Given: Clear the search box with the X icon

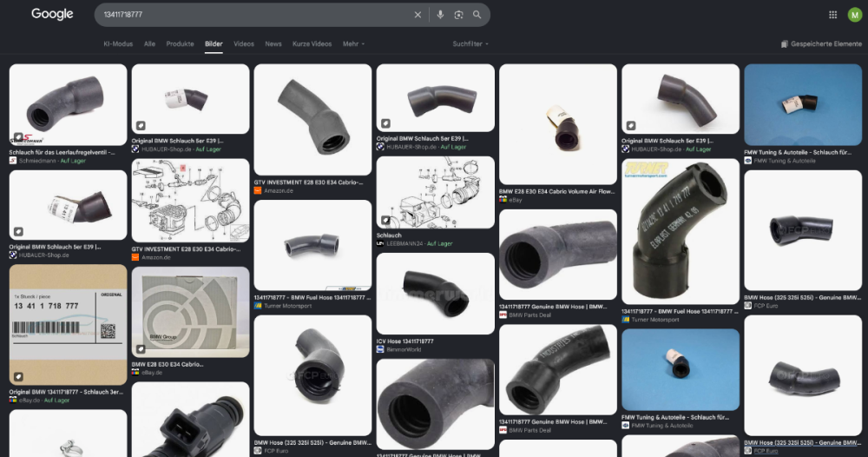Looking at the screenshot, I should (x=418, y=15).
